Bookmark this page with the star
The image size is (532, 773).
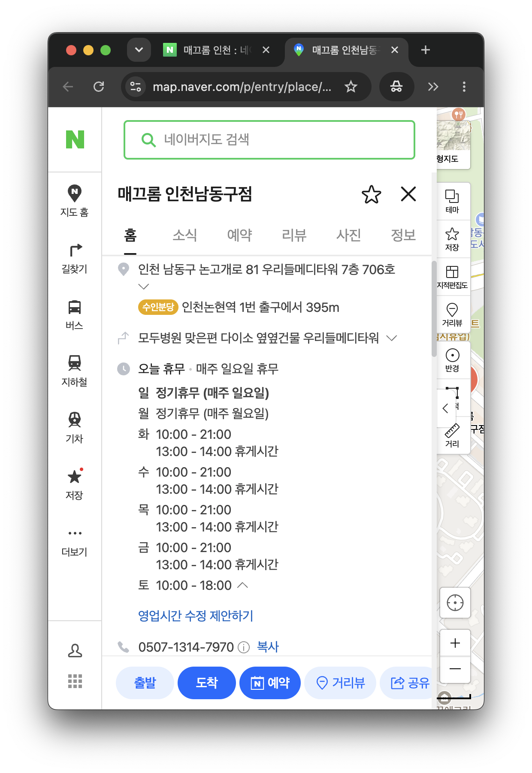[x=351, y=87]
